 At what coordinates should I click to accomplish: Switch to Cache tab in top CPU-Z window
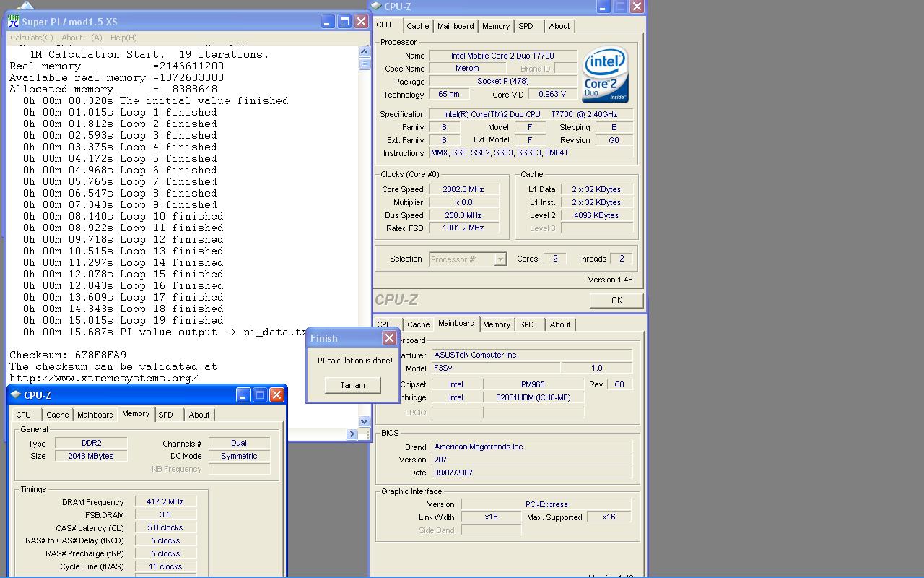click(417, 26)
